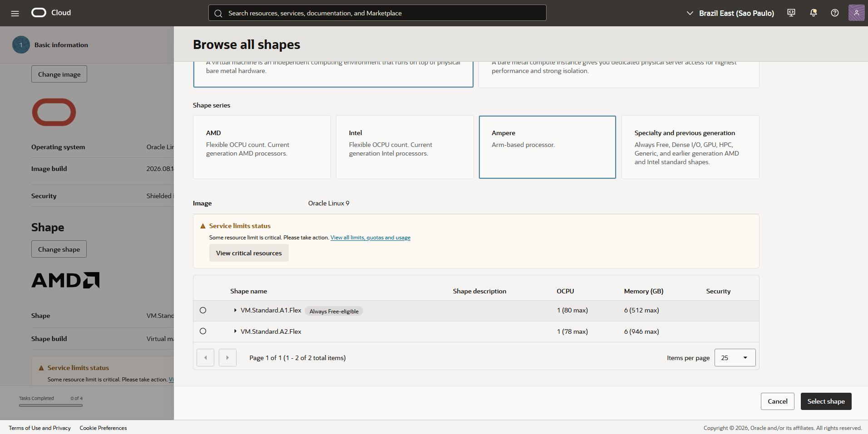Image resolution: width=868 pixels, height=434 pixels.
Task: Select the VM.Standard.A1.Flex radio button
Action: 203,310
